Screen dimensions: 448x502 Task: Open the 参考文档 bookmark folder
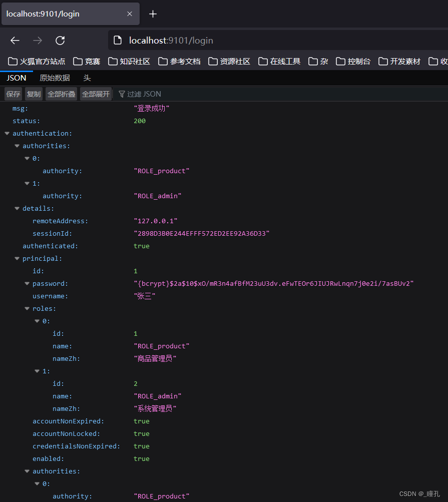(179, 61)
